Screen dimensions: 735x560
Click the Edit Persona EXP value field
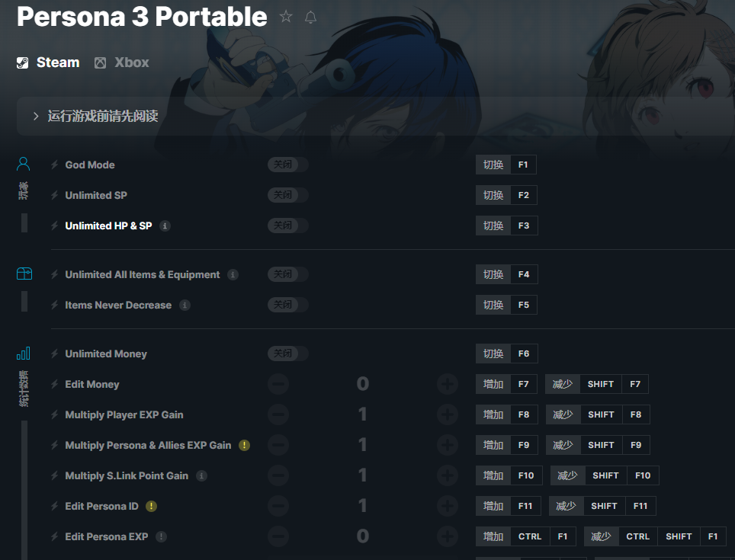click(362, 536)
